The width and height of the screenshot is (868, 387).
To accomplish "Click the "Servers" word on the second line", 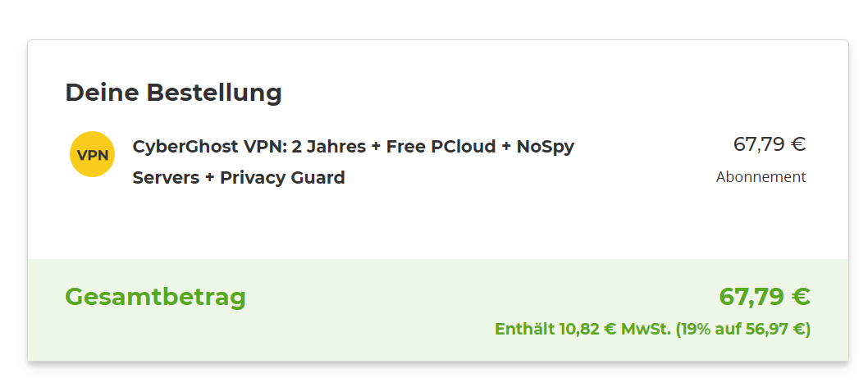I will click(167, 177).
